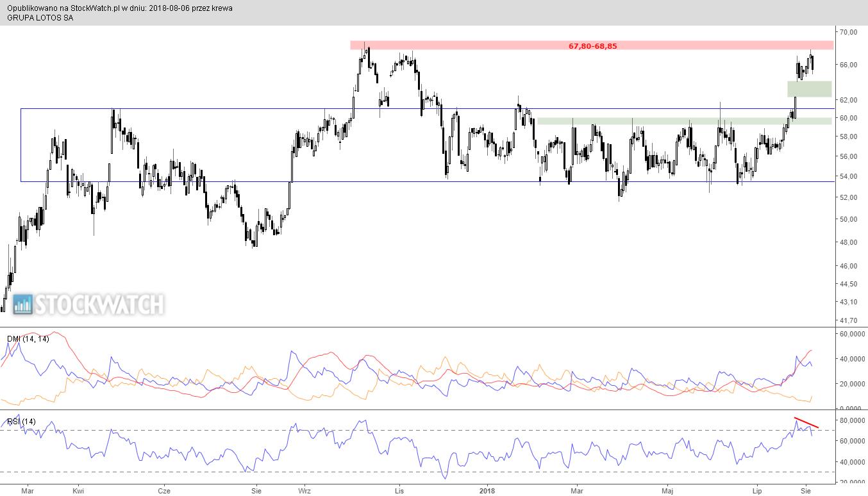Image resolution: width=868 pixels, height=496 pixels.
Task: Click the 60,0000 value on DMI scale
Action: (851, 335)
